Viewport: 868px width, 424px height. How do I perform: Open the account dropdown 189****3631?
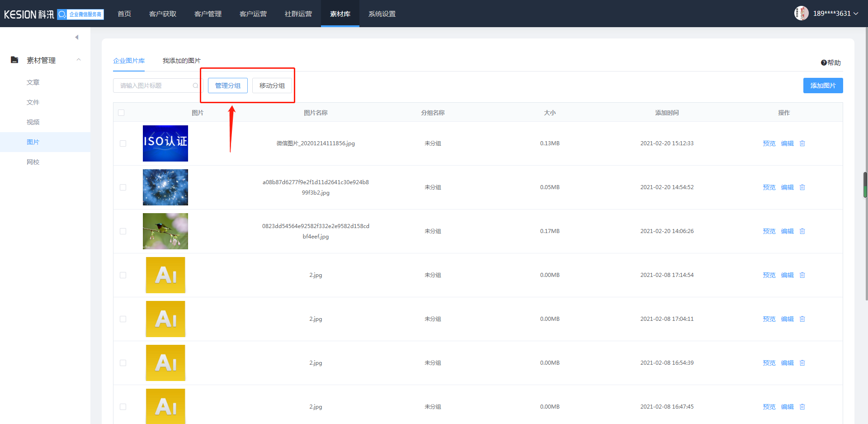click(x=835, y=14)
